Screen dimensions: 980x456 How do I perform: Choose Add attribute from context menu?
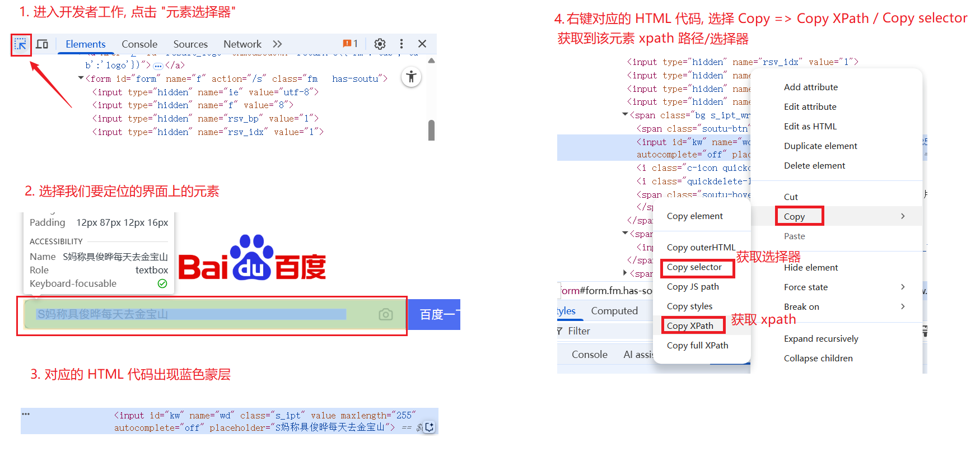pyautogui.click(x=811, y=87)
